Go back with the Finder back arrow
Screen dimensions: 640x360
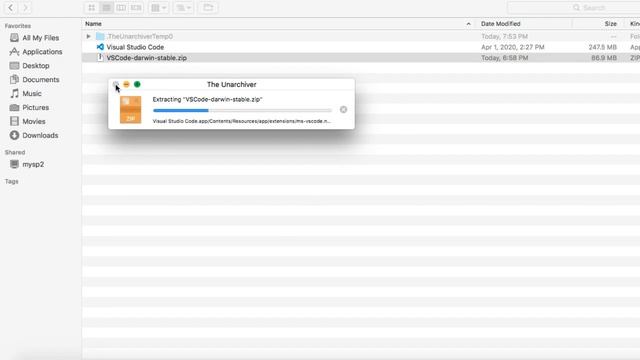point(11,7)
